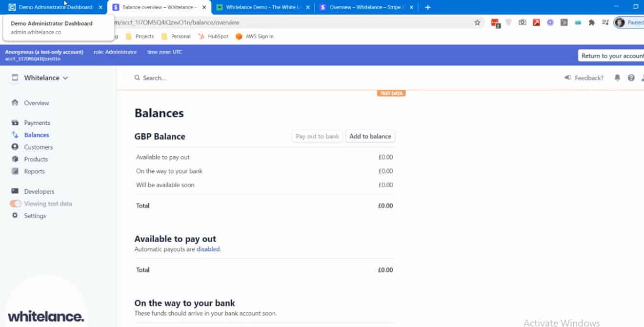
Task: Click the Chrome profile avatar
Action: click(620, 22)
